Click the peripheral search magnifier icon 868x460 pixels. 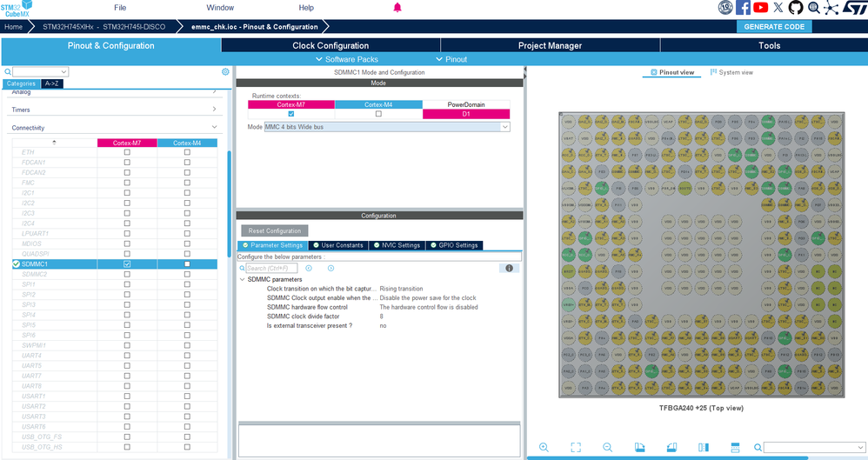pos(8,71)
